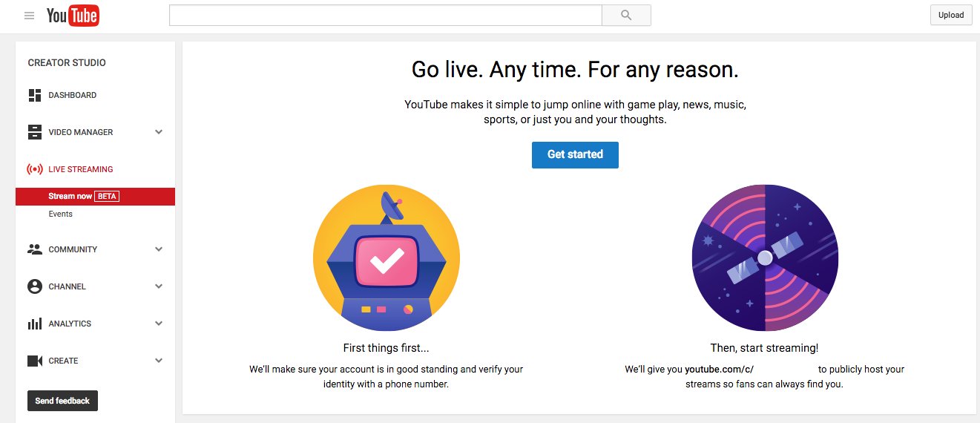Click the Upload button

coord(951,15)
